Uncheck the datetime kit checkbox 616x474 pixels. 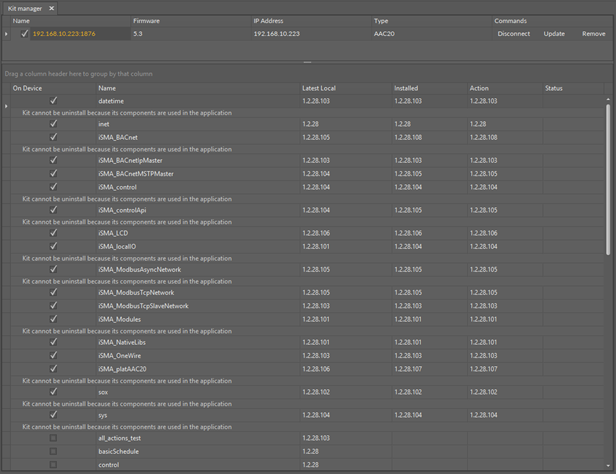click(x=53, y=101)
